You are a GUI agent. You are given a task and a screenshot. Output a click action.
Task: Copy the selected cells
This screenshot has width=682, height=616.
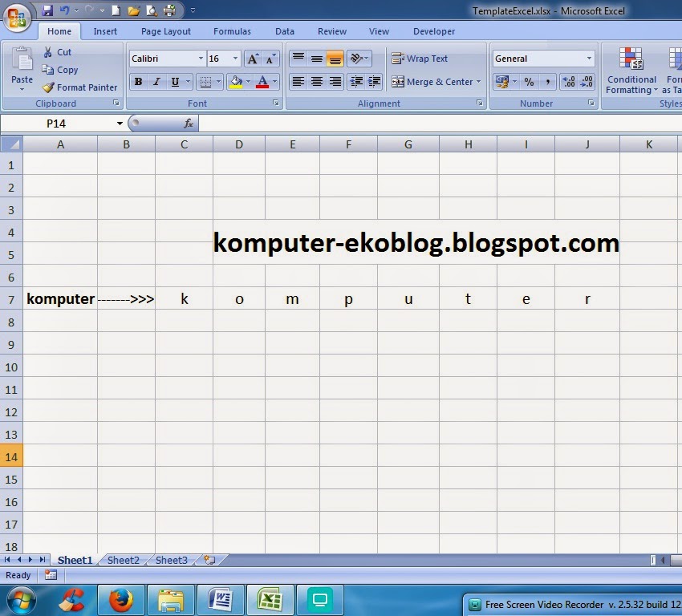tap(60, 70)
